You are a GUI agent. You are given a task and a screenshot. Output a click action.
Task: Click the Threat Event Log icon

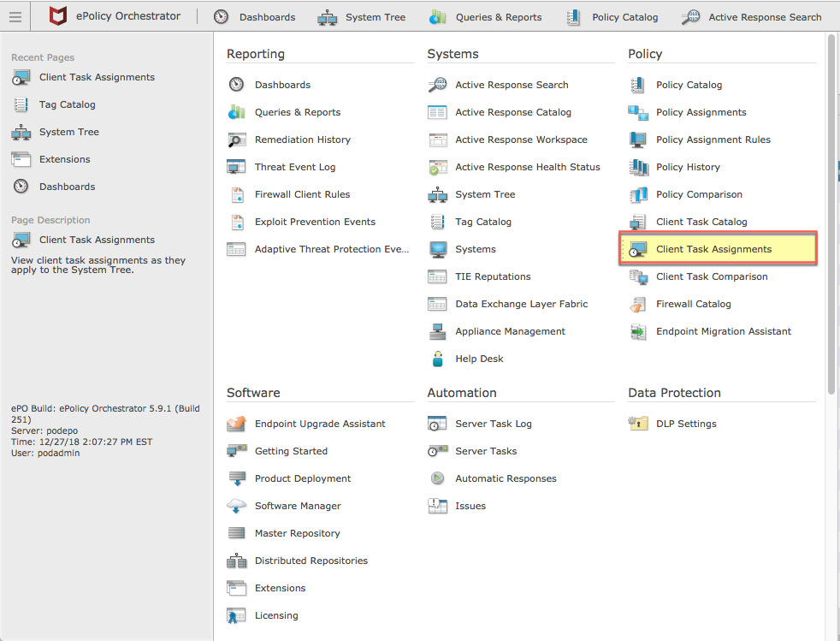point(236,167)
